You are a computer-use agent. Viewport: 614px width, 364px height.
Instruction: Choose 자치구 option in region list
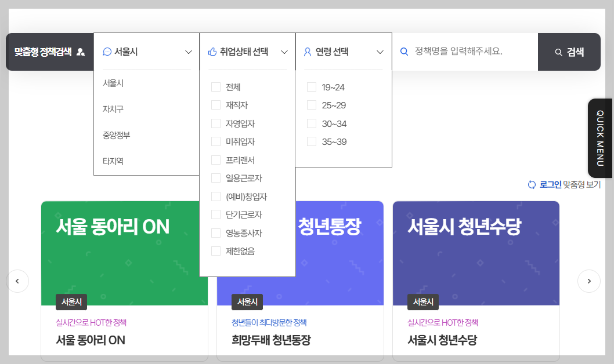[x=113, y=109]
